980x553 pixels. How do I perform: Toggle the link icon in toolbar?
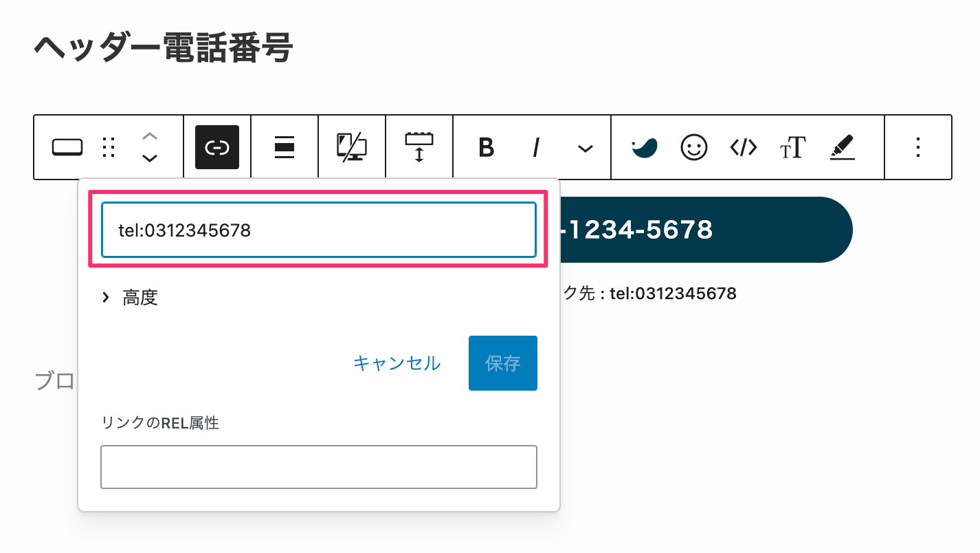coord(217,147)
